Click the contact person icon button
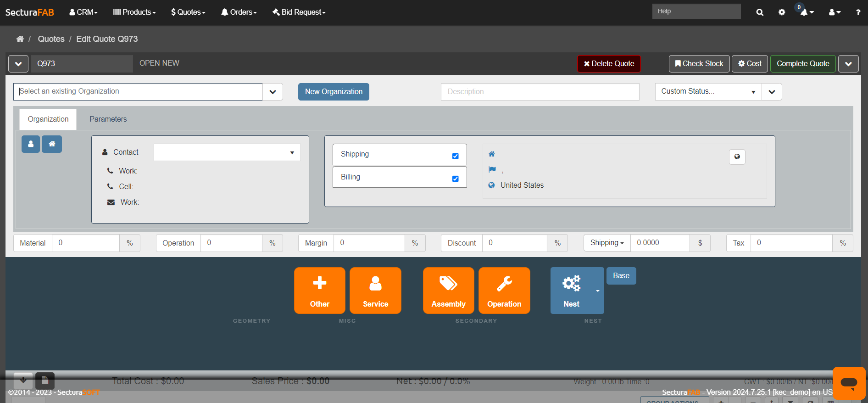 pyautogui.click(x=31, y=144)
